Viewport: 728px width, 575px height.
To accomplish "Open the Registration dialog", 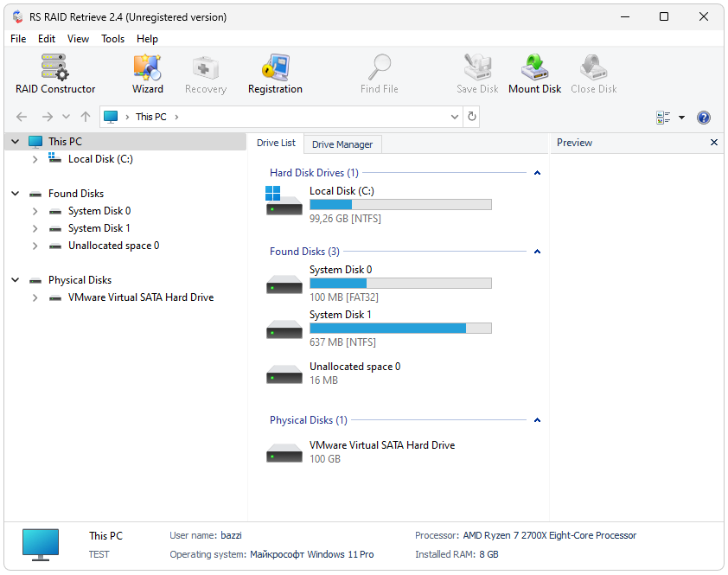I will pos(275,73).
